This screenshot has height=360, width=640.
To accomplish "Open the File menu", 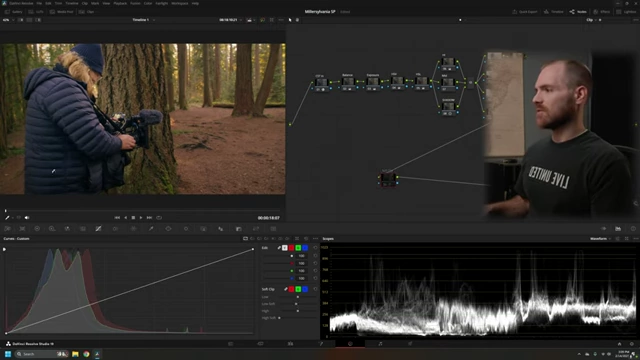I will point(39,3).
